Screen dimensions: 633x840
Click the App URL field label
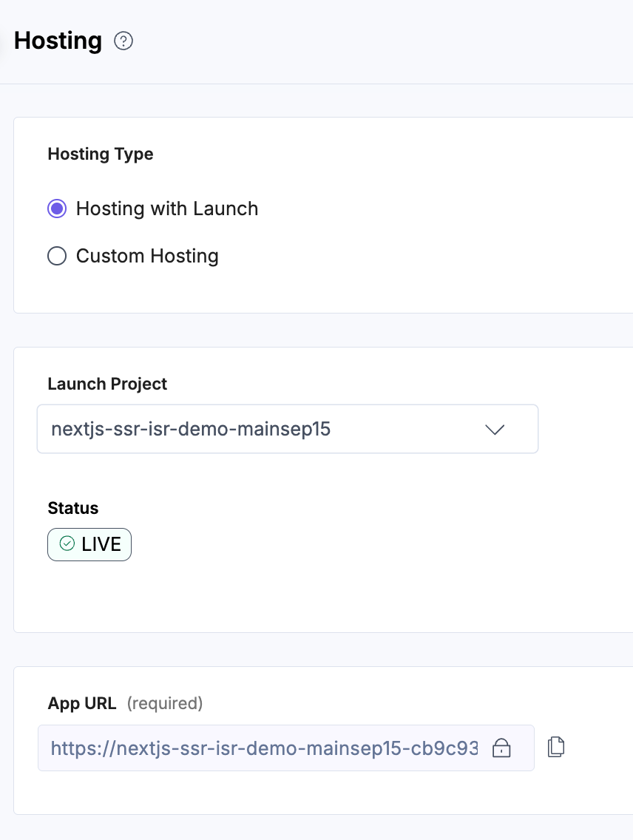82,703
